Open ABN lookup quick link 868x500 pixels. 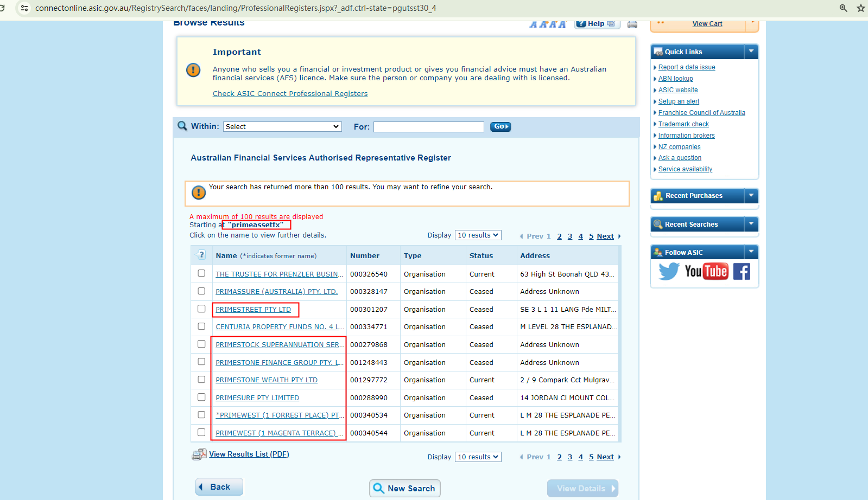point(676,79)
